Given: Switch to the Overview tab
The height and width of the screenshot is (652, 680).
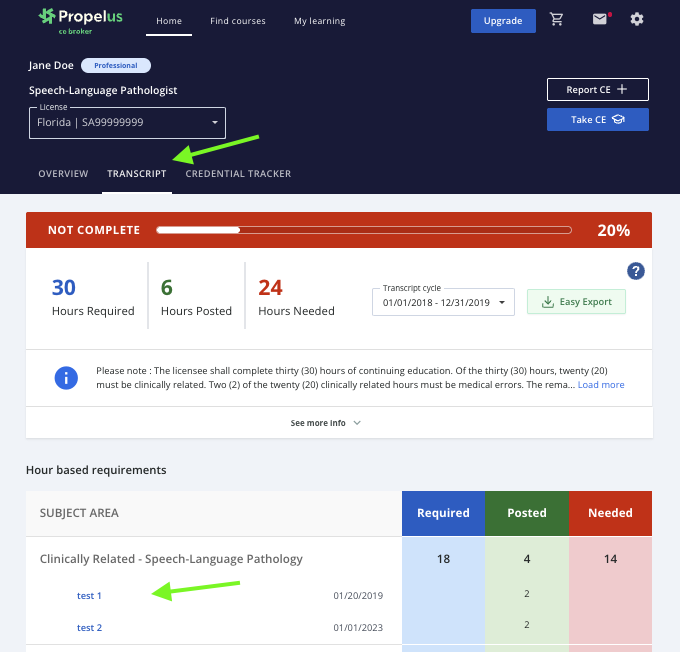Looking at the screenshot, I should coord(63,174).
